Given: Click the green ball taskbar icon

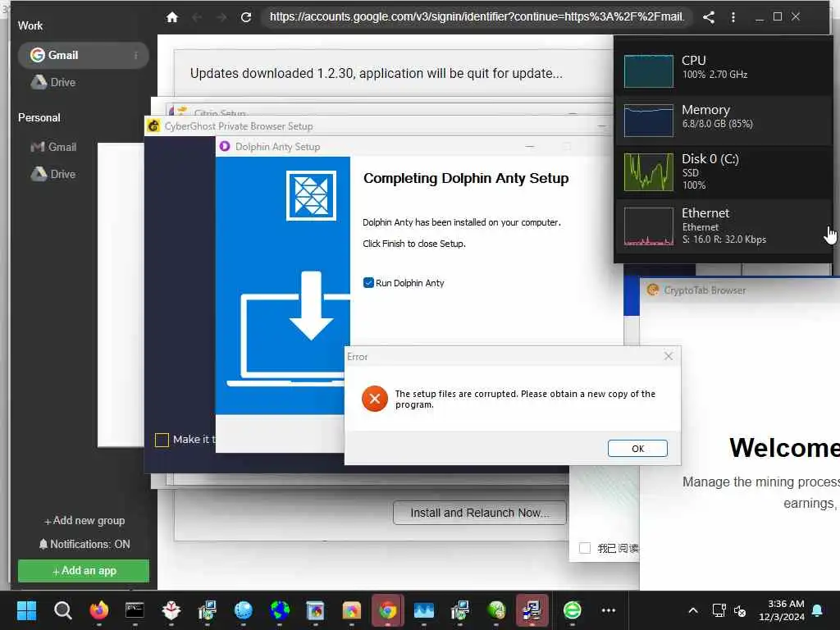Looking at the screenshot, I should tap(496, 610).
